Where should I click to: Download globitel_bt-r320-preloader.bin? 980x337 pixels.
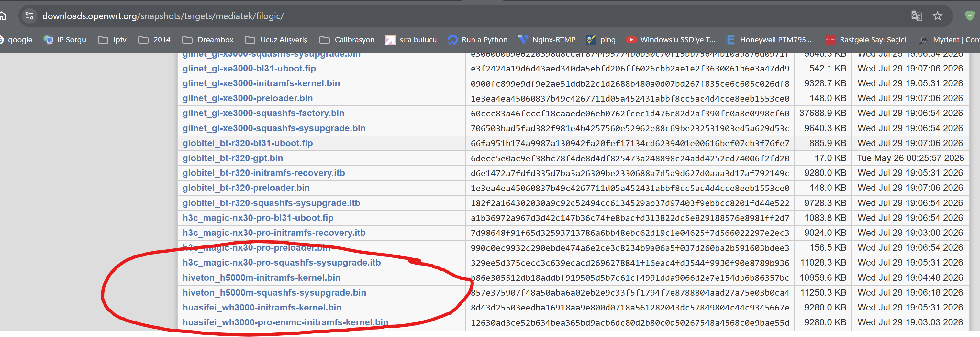pos(246,188)
